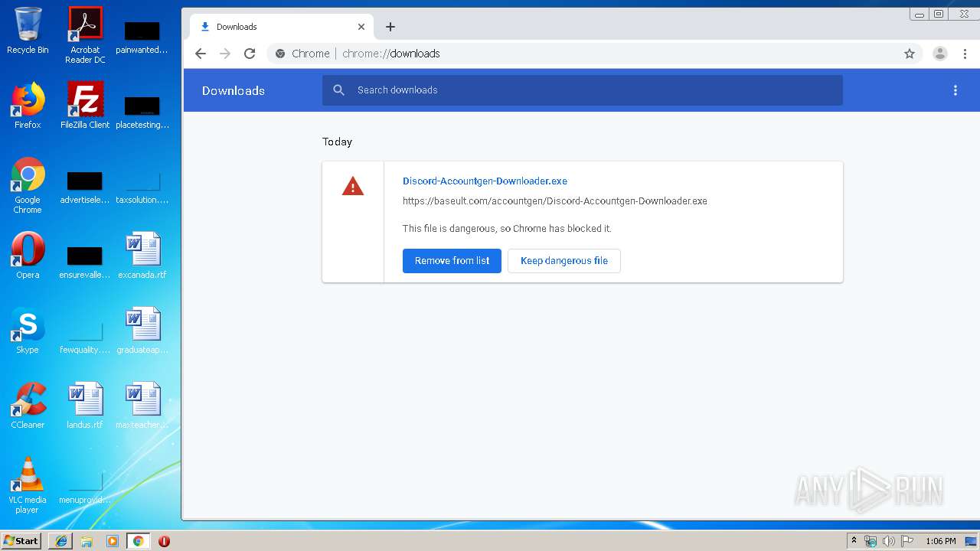This screenshot has height=551, width=980.
Task: Select the Google Chrome desktop shortcut
Action: pos(28,185)
